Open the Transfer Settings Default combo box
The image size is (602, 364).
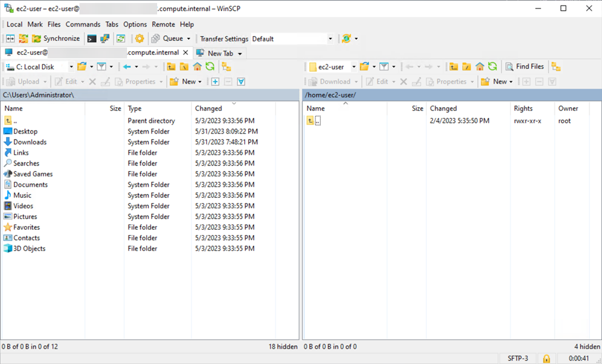click(x=292, y=39)
